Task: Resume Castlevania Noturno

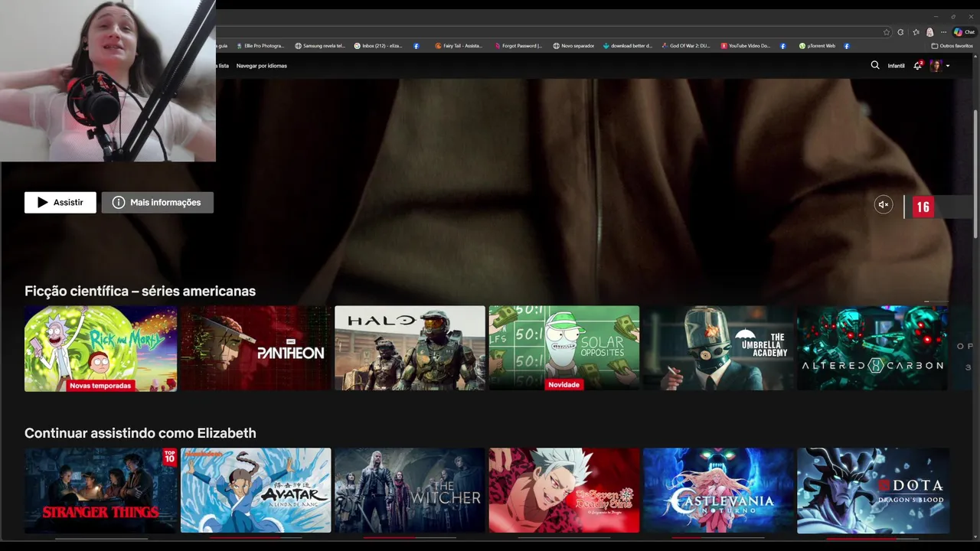Action: [x=718, y=491]
